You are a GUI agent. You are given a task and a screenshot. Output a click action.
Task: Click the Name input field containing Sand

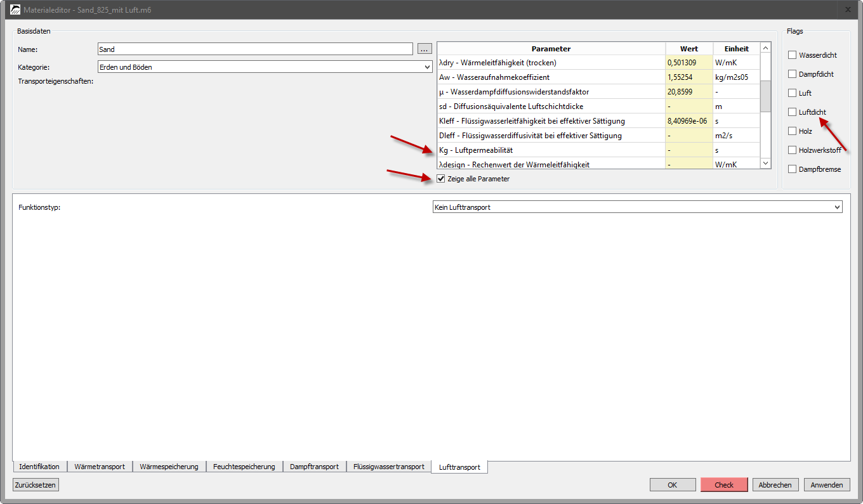click(255, 49)
